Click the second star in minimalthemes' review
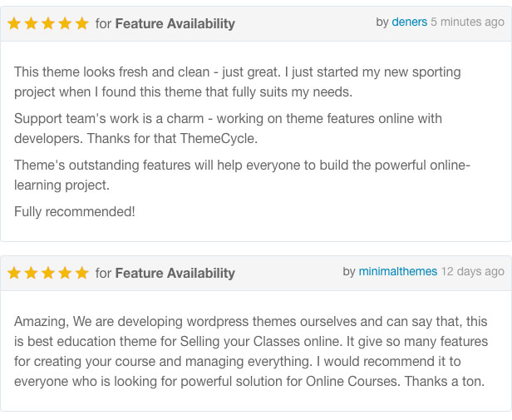Viewport: 512px width, 420px height. click(x=31, y=273)
